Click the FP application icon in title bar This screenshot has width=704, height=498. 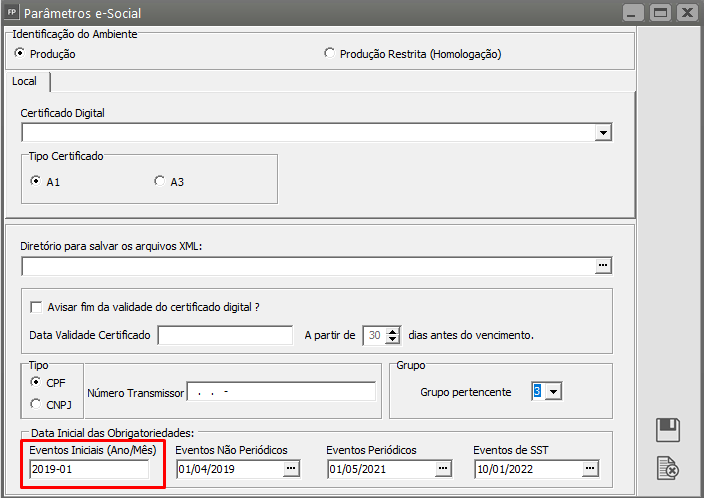point(12,12)
